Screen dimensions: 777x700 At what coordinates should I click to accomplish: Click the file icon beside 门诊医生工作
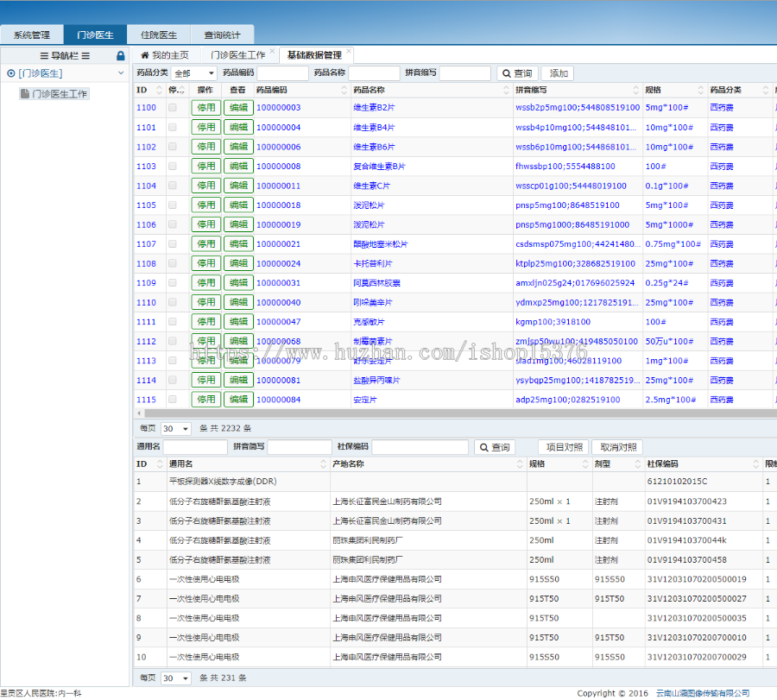pos(25,93)
